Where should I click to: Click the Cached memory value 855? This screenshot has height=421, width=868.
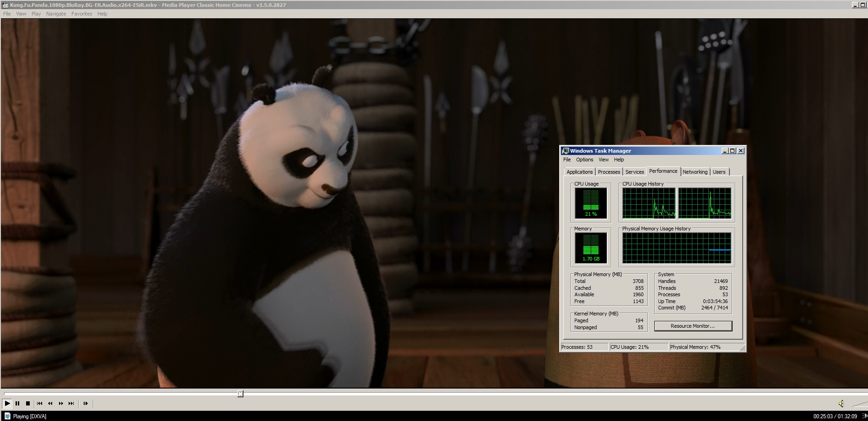pyautogui.click(x=639, y=288)
